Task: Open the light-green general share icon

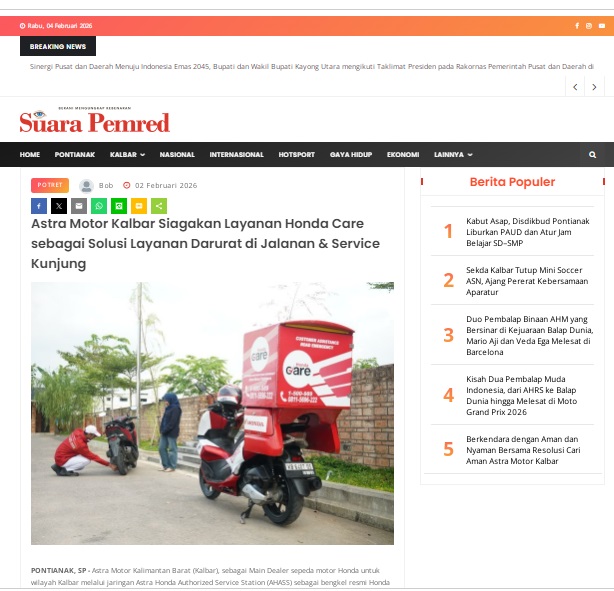Action: (x=159, y=206)
